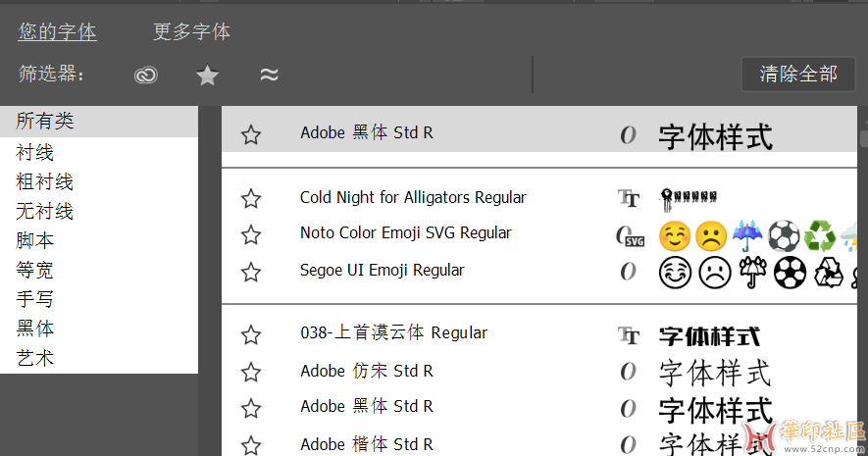Click star beside highlighted Adobe 黑体 Std R

click(x=251, y=134)
